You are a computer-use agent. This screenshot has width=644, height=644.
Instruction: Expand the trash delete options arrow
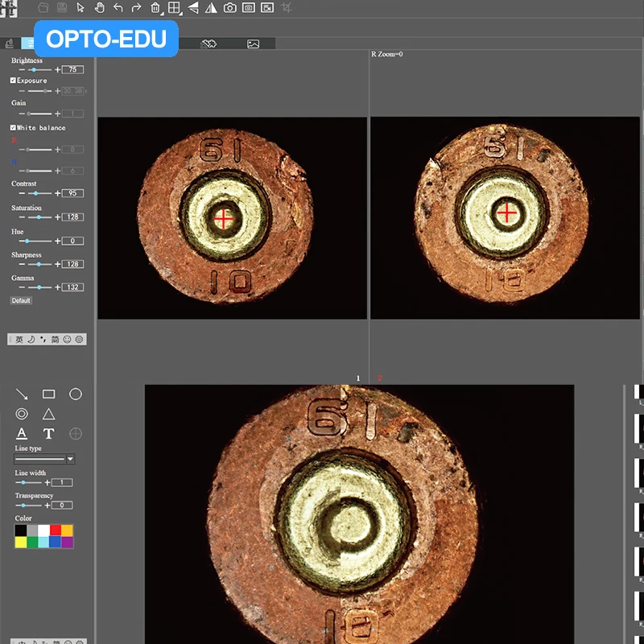tap(162, 14)
